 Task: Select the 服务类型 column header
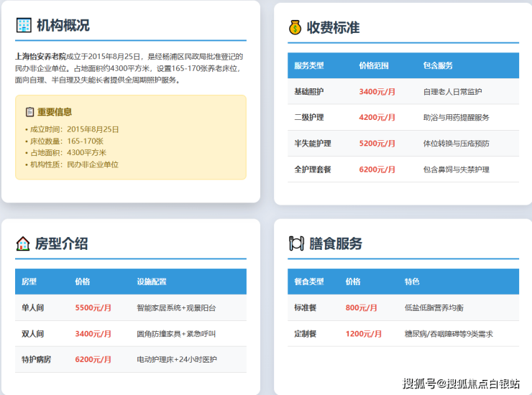click(308, 65)
